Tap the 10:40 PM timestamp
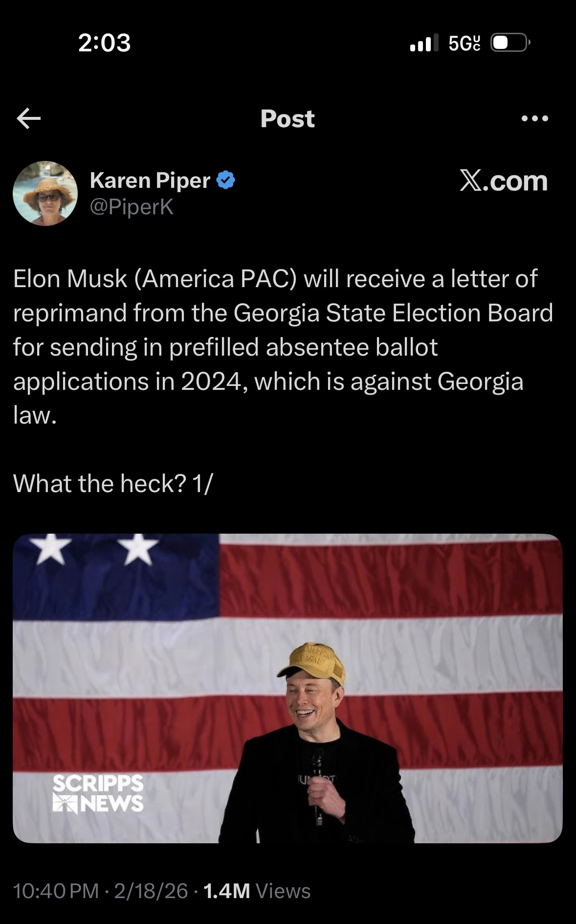The height and width of the screenshot is (924, 576). click(x=56, y=891)
